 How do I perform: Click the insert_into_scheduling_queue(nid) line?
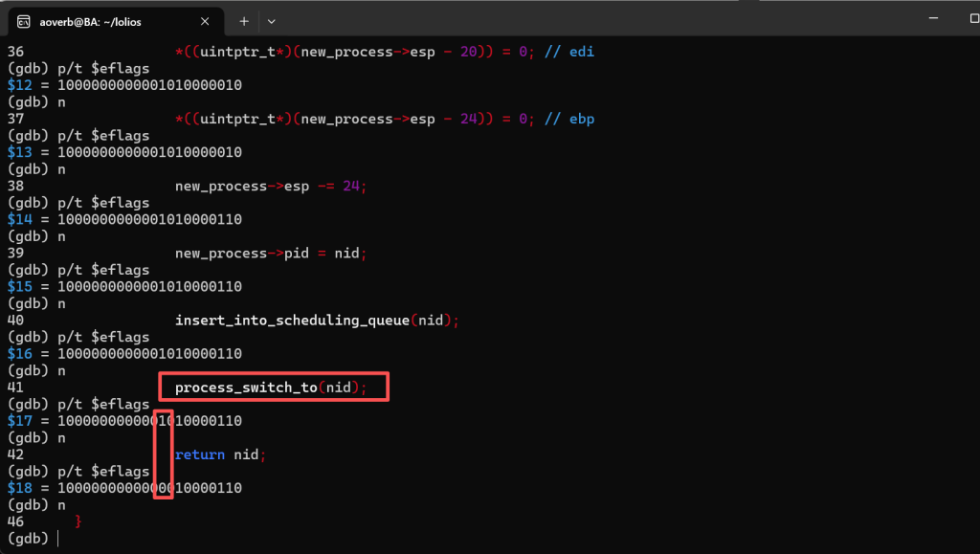click(x=317, y=321)
